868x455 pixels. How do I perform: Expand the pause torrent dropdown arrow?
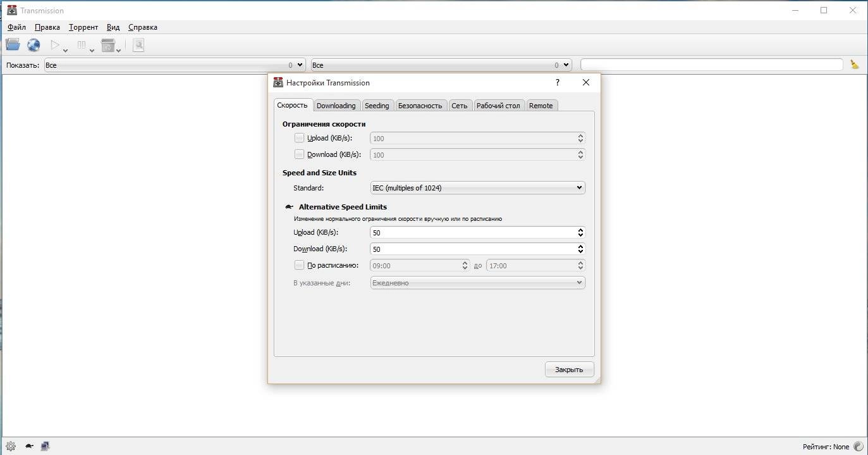92,49
